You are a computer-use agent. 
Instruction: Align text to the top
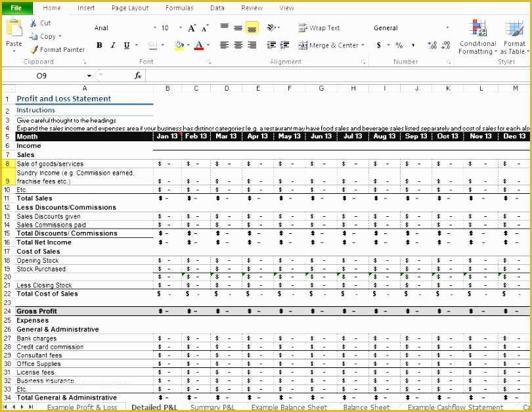(x=224, y=27)
